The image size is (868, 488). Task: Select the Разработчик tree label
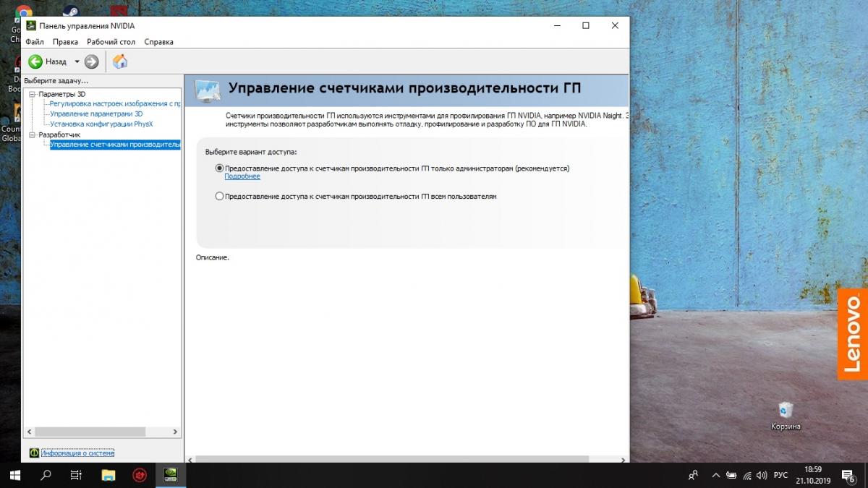click(59, 134)
